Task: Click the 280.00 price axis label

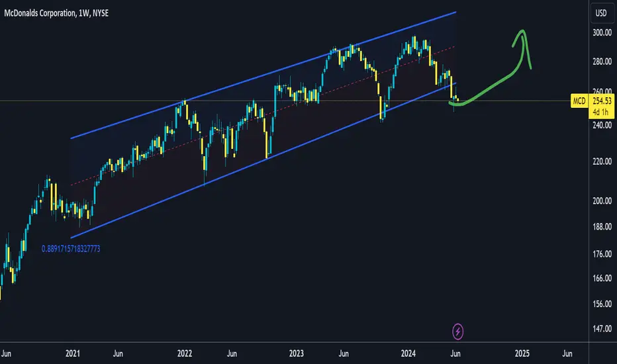Action: pyautogui.click(x=602, y=62)
